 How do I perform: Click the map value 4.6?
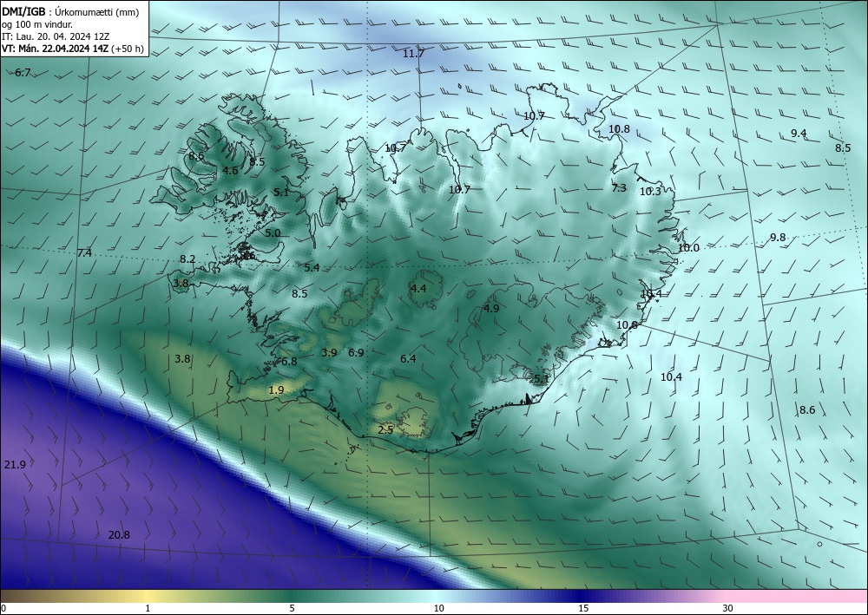tap(230, 170)
